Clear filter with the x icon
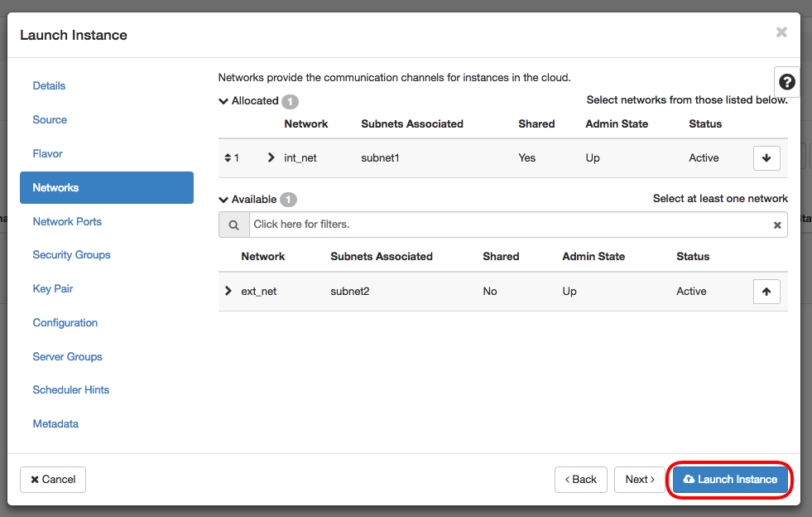 [776, 225]
